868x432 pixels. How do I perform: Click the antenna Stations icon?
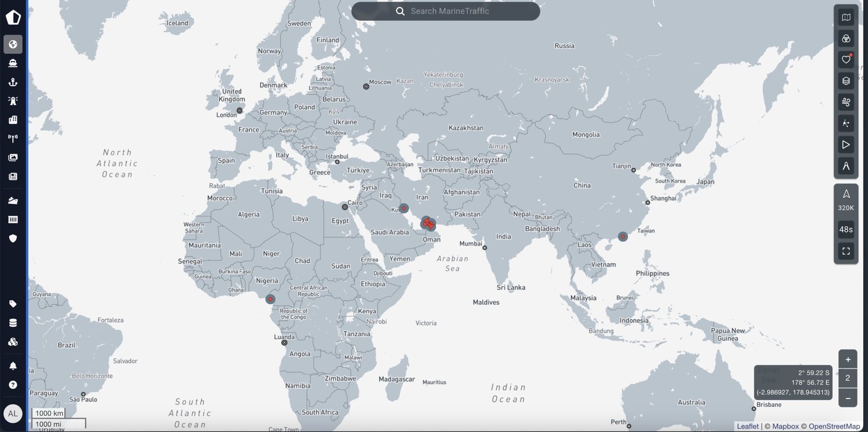13,138
